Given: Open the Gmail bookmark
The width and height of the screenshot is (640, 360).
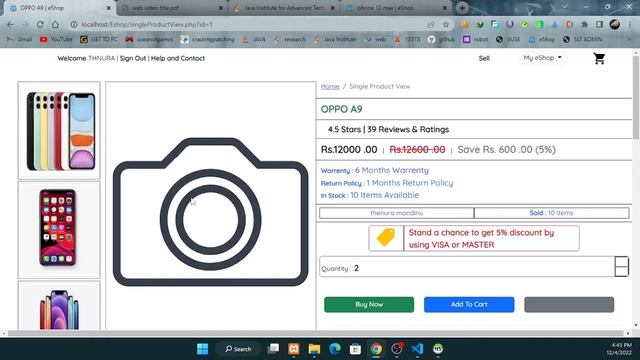Looking at the screenshot, I should point(20,39).
